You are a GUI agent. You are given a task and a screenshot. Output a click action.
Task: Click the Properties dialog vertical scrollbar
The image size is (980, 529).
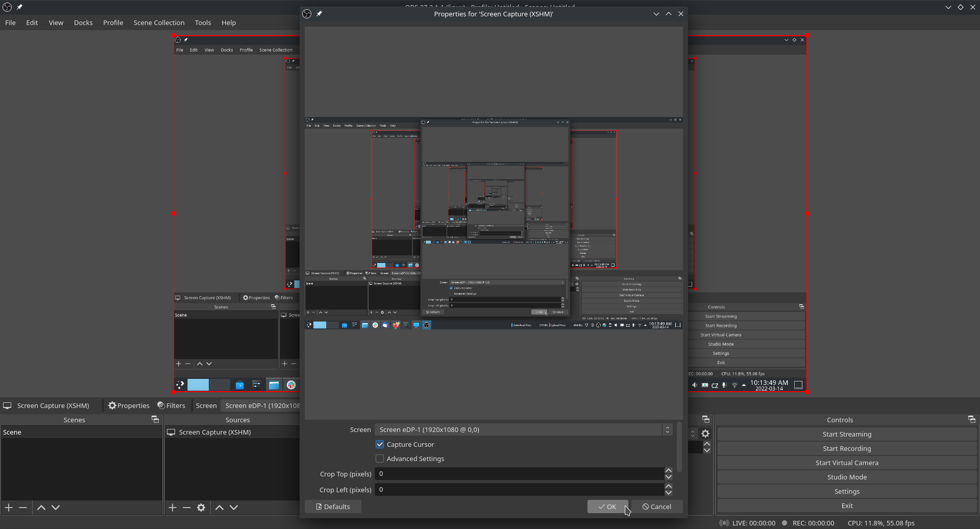679,447
